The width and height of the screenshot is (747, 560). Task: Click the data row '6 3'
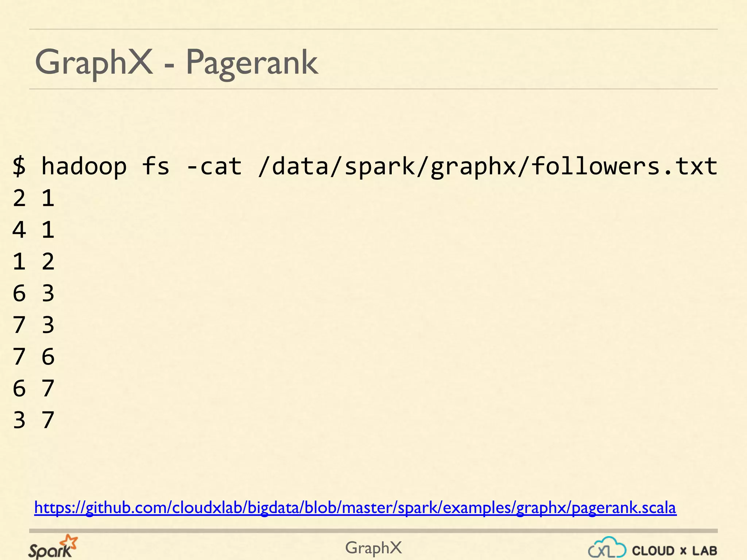[34, 293]
